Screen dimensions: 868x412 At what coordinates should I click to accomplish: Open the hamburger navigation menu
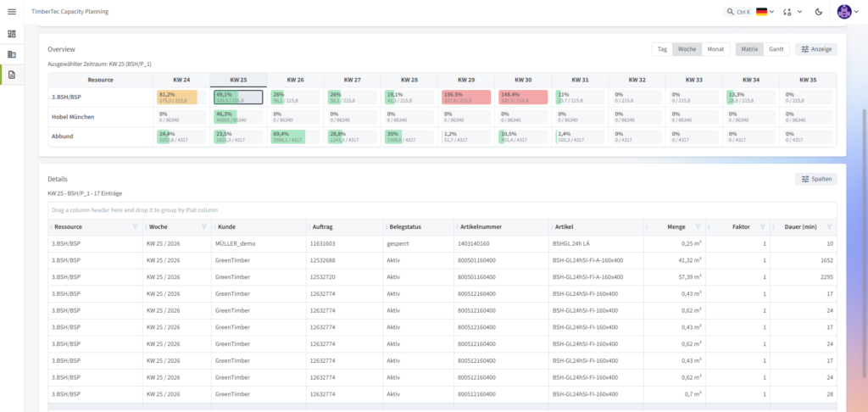click(12, 12)
